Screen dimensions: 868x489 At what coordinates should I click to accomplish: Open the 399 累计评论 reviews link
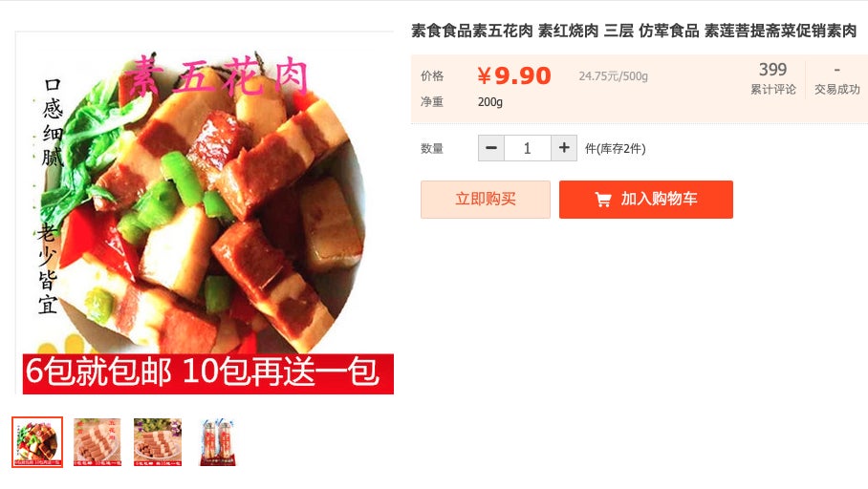(x=772, y=78)
